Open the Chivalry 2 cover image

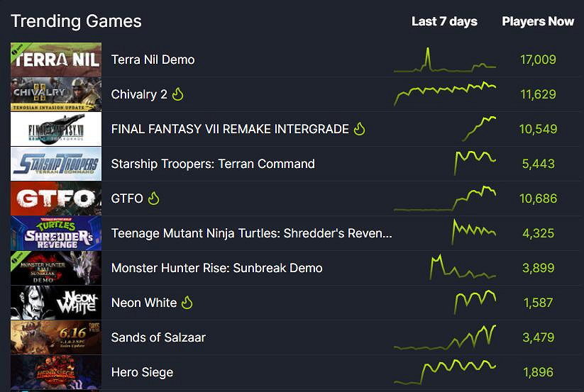click(x=56, y=94)
